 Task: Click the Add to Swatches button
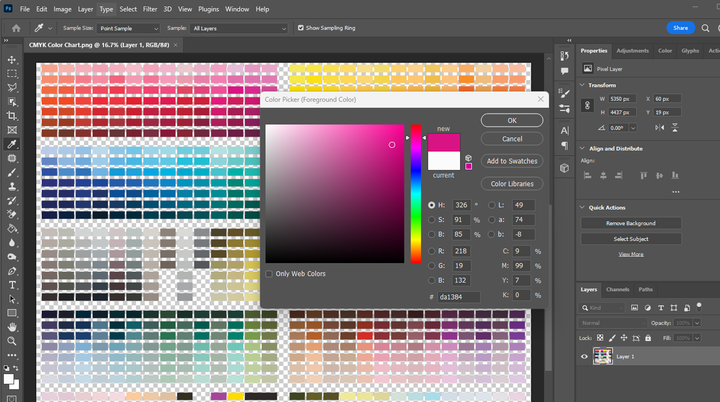pyautogui.click(x=512, y=161)
